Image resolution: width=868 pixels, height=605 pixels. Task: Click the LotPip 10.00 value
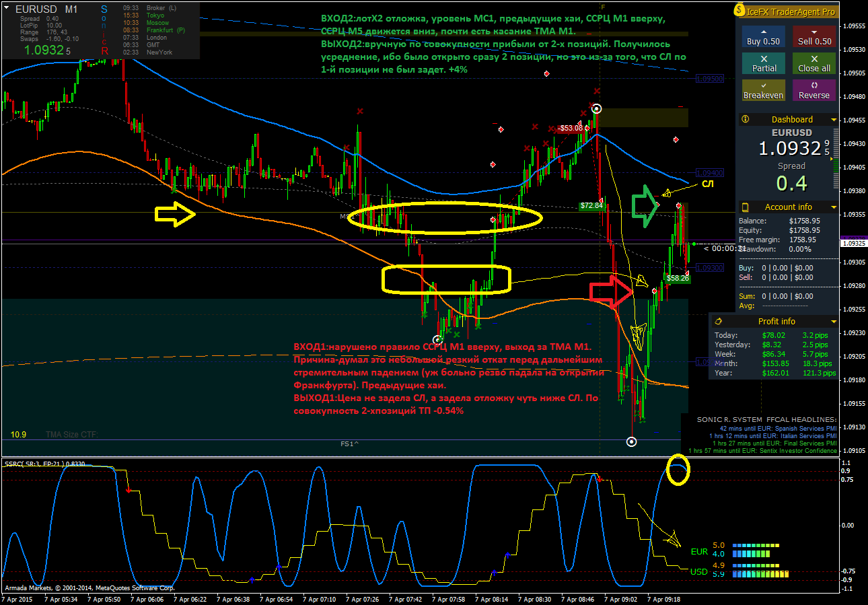(x=55, y=25)
